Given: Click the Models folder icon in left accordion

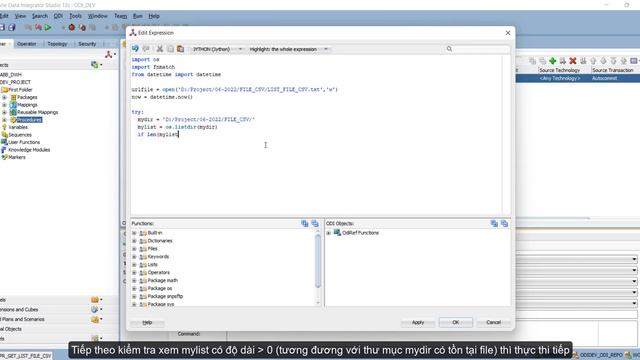Looking at the screenshot, I should (x=96, y=300).
